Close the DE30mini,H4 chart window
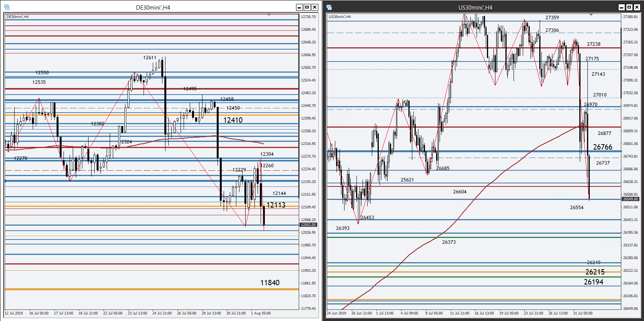 coord(315,7)
